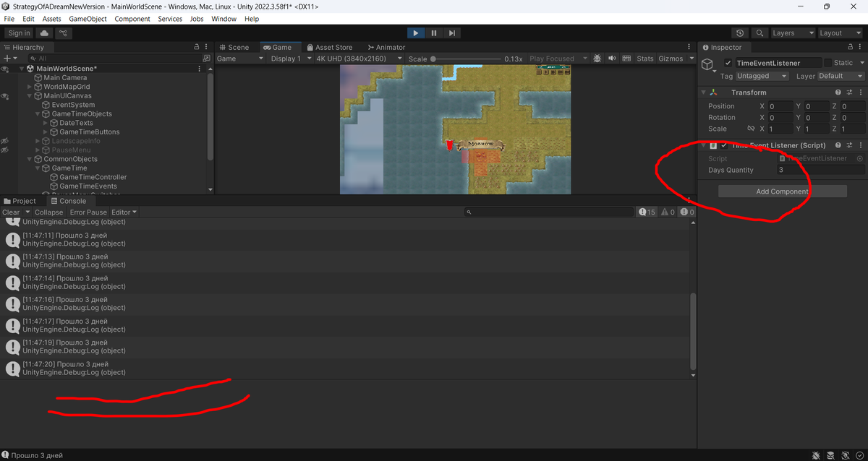Collapse the GameTimeObjects tree item
Screen dimensions: 868x461
click(x=38, y=114)
